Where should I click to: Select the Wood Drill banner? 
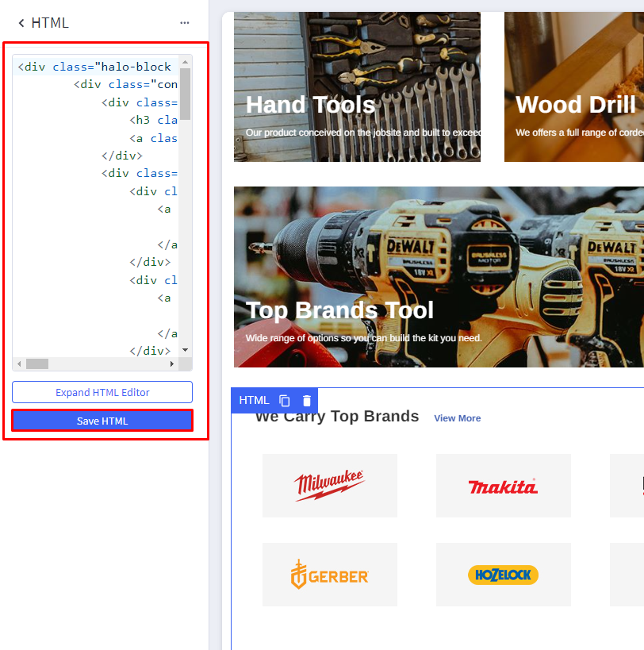coord(574,87)
